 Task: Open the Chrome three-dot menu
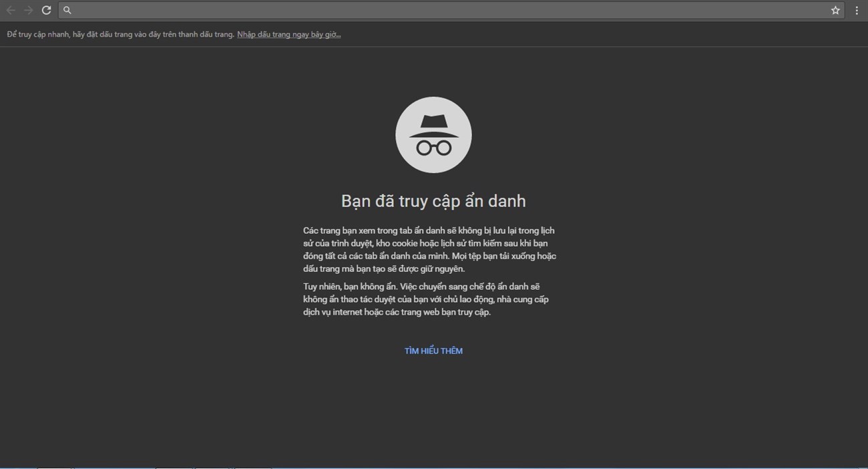pos(857,10)
